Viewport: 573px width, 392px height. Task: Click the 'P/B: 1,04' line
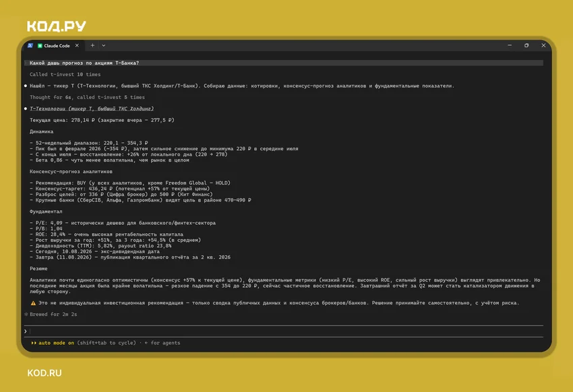coord(46,228)
